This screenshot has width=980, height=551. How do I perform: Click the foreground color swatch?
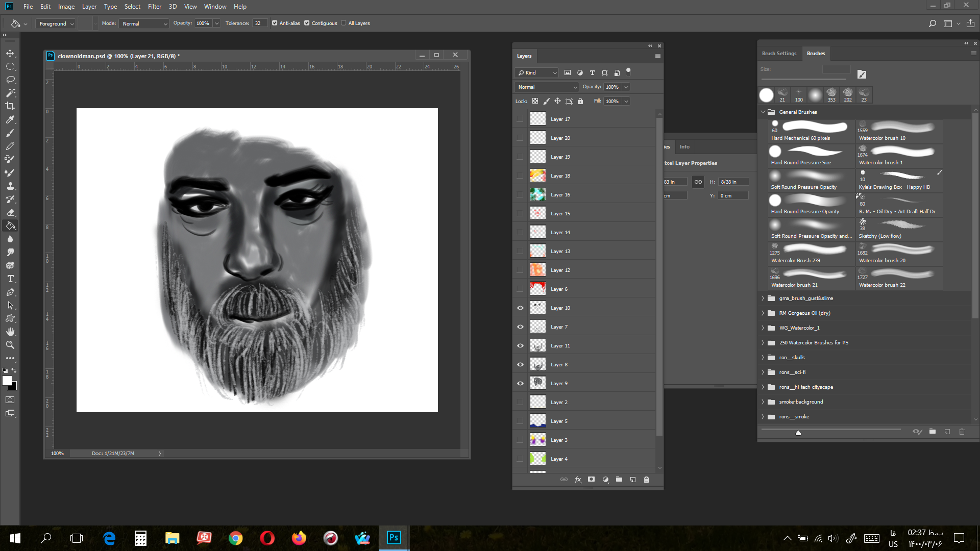click(7, 381)
